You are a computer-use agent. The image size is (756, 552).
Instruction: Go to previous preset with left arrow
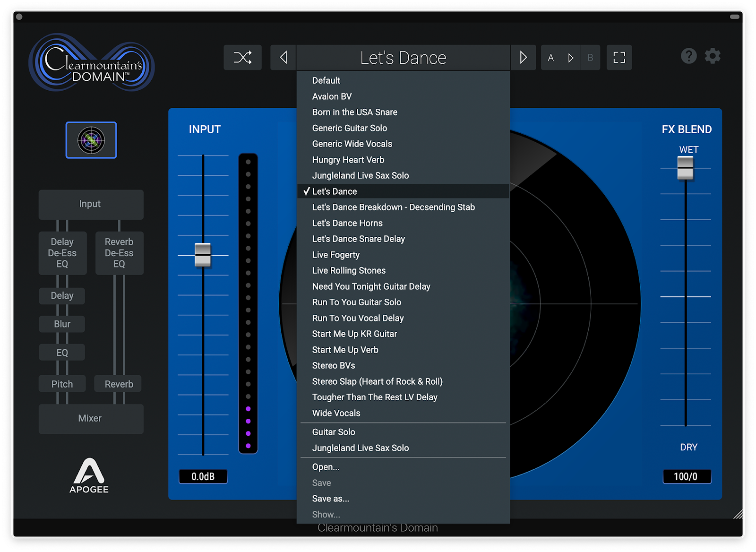point(283,58)
